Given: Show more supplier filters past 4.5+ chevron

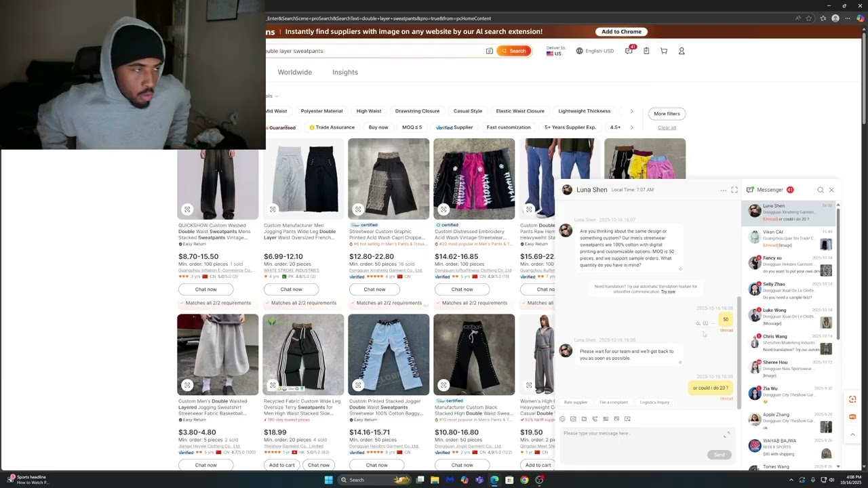Looking at the screenshot, I should (631, 127).
